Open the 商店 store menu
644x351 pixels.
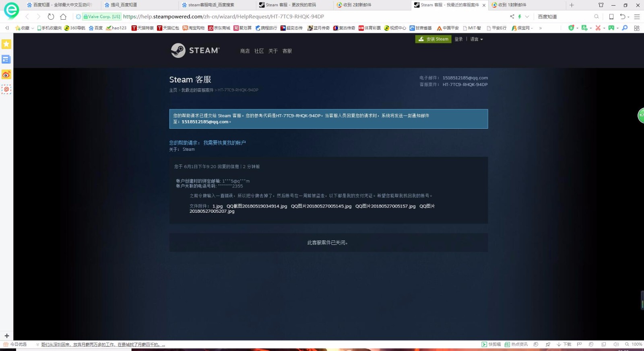pos(245,51)
